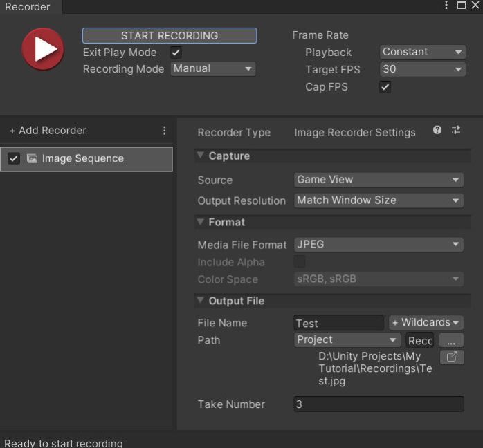Open the Source Game View dropdown
The height and width of the screenshot is (448, 483).
[379, 180]
